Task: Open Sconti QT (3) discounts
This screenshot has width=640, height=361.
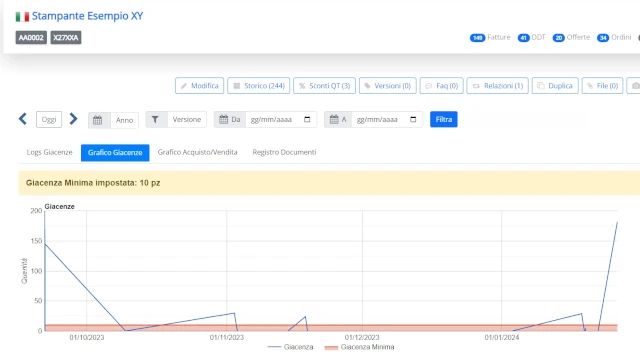Action: click(324, 86)
